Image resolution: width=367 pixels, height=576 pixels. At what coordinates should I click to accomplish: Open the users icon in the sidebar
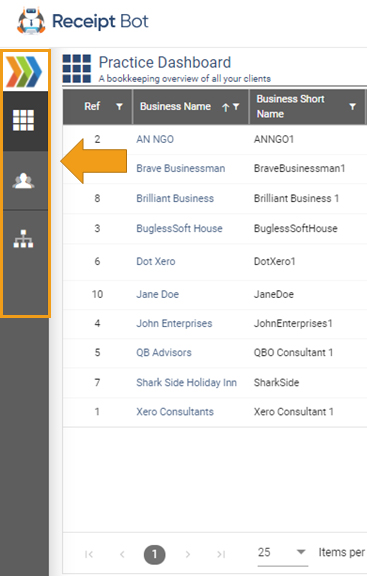(x=24, y=181)
